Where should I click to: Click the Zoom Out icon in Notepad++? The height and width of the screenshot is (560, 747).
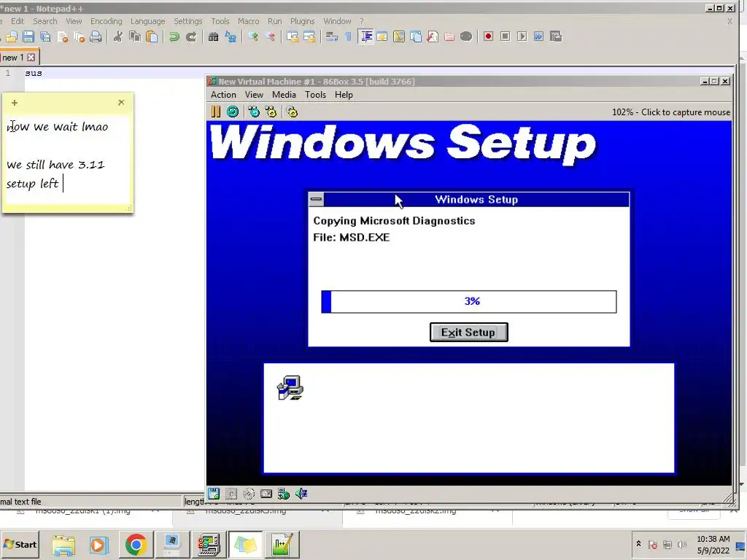270,36
